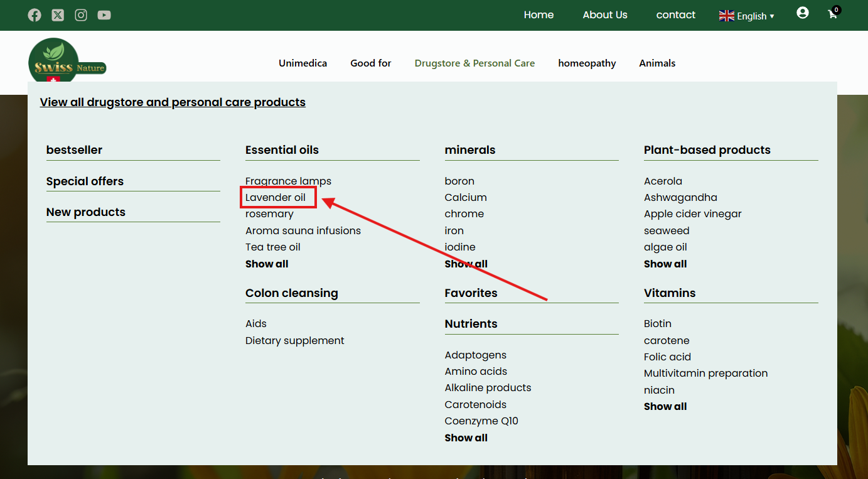Select Multivitamin preparation
Image resolution: width=868 pixels, height=479 pixels.
pos(706,373)
